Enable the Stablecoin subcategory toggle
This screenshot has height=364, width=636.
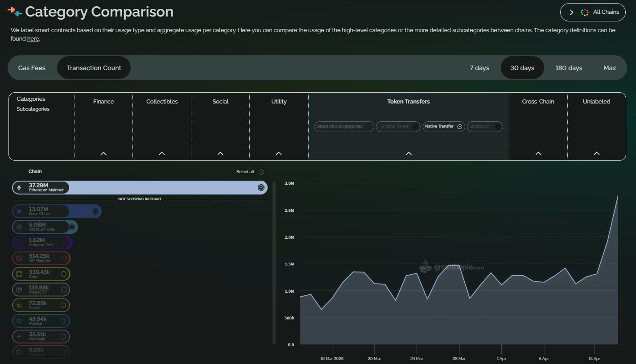[x=498, y=127]
